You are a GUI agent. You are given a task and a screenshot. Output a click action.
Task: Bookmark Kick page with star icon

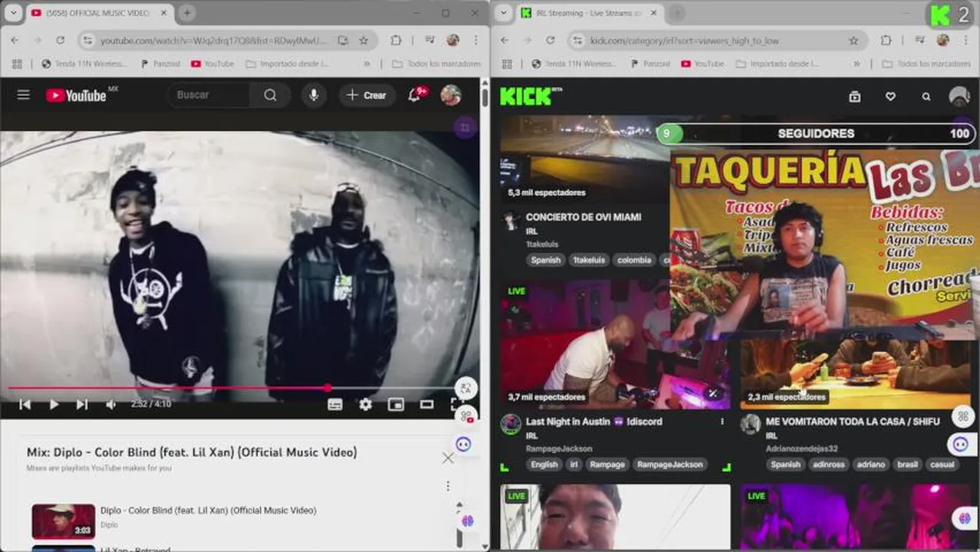coord(853,41)
